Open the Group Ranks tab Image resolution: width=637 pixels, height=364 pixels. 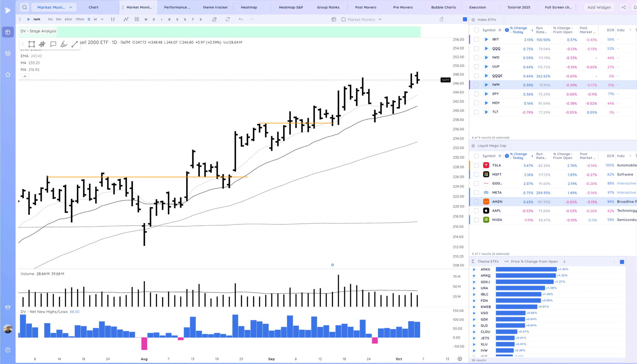click(328, 7)
